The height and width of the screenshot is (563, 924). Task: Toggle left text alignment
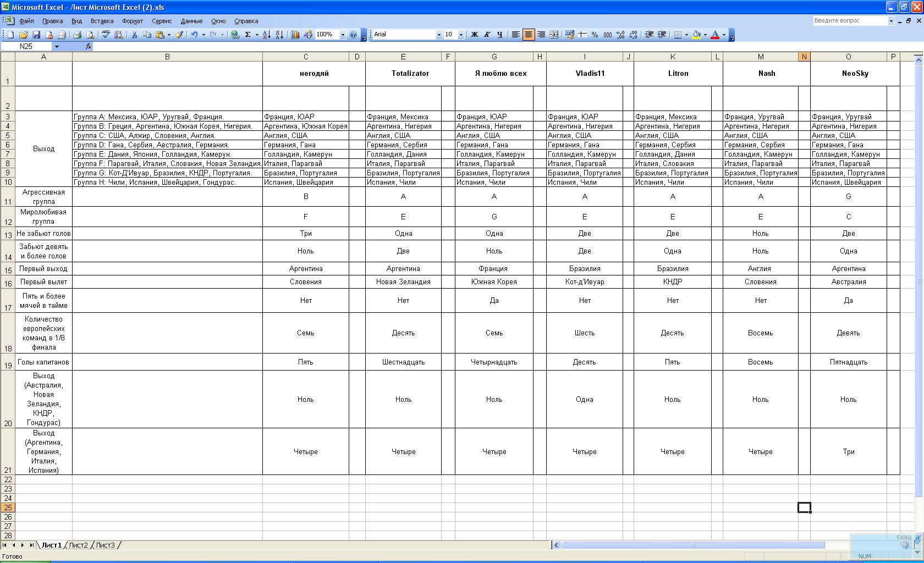click(x=515, y=35)
